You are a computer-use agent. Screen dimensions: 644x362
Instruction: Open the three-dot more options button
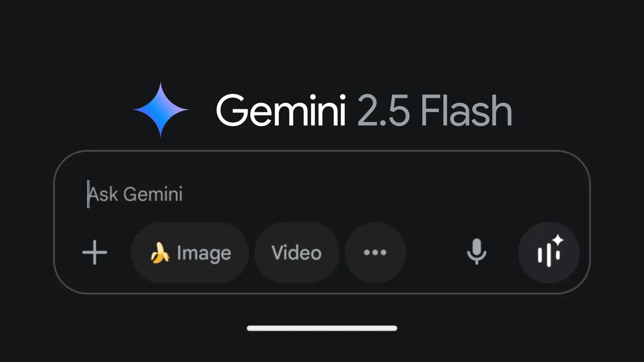375,252
